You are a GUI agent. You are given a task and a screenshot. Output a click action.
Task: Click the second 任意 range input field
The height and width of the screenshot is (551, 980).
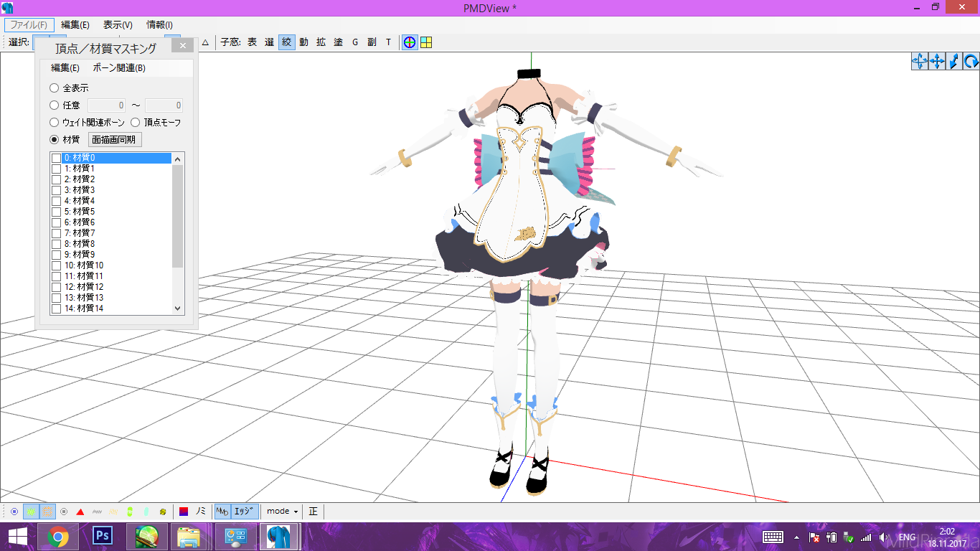click(x=164, y=105)
